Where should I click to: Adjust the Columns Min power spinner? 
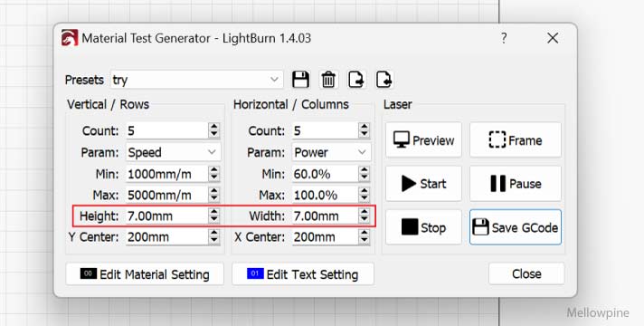[x=365, y=174]
